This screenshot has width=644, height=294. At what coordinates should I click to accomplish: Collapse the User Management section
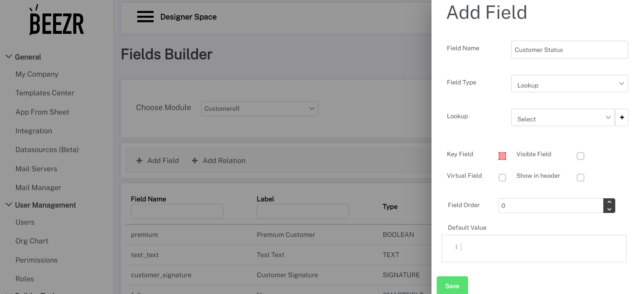point(9,205)
